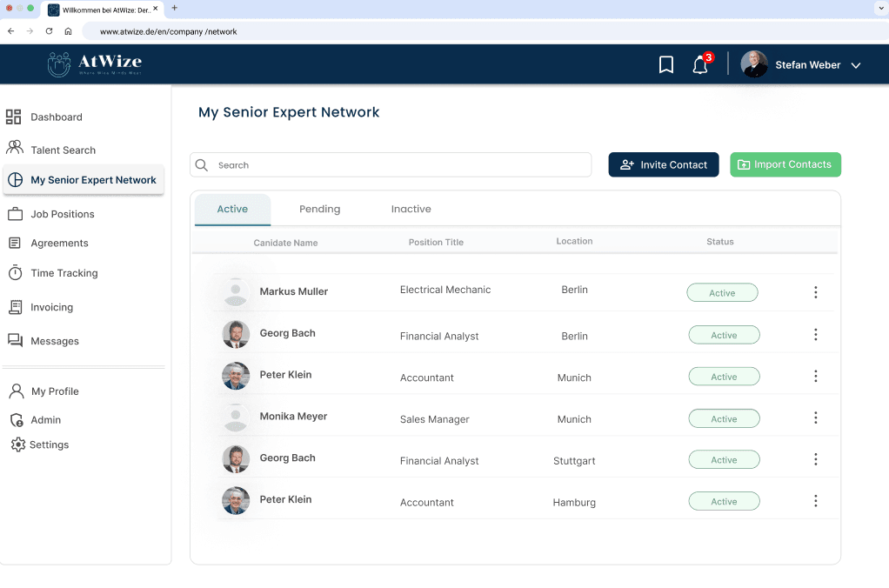
Task: Click the notifications bell icon
Action: (701, 64)
